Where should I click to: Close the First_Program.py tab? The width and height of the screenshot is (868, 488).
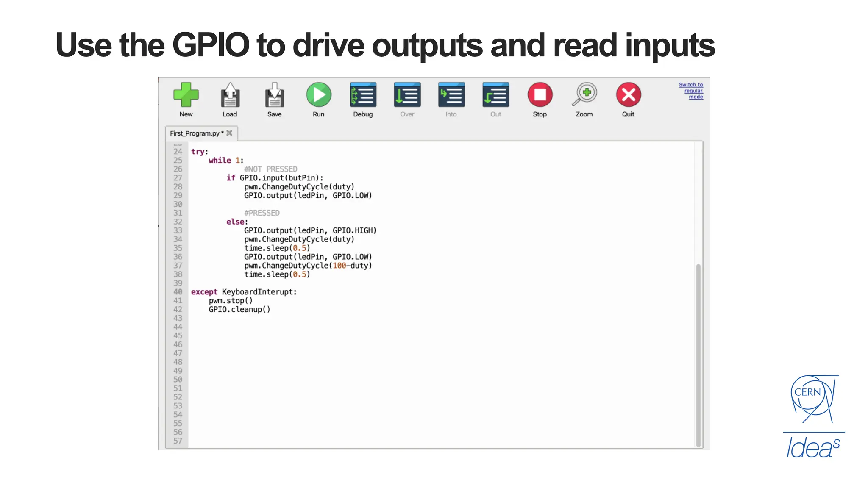pos(229,133)
